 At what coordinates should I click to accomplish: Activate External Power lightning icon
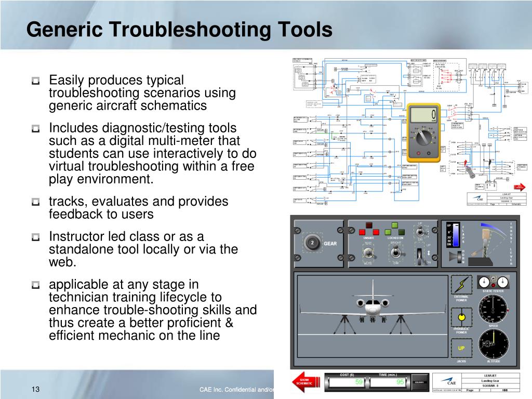point(461,284)
